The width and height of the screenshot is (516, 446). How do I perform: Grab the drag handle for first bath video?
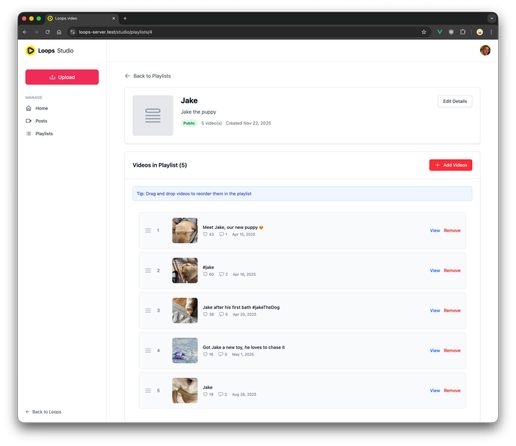point(148,311)
